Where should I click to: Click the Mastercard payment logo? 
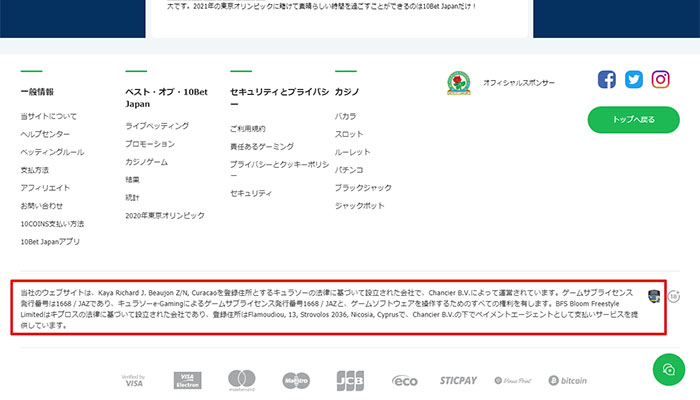tap(242, 380)
